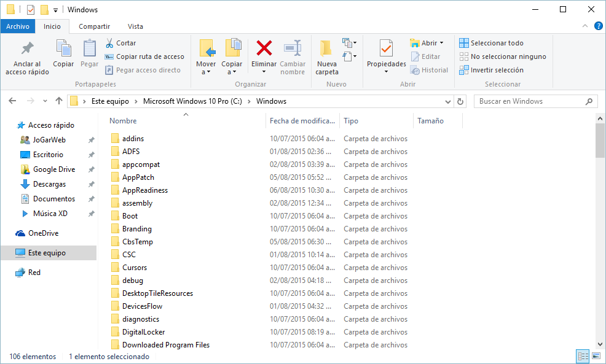Switch to details view in status bar
The width and height of the screenshot is (606, 364).
(583, 356)
